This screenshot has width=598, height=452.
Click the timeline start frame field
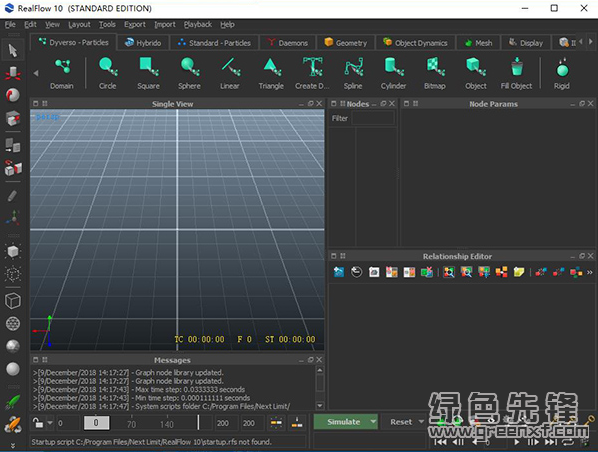pyautogui.click(x=68, y=423)
